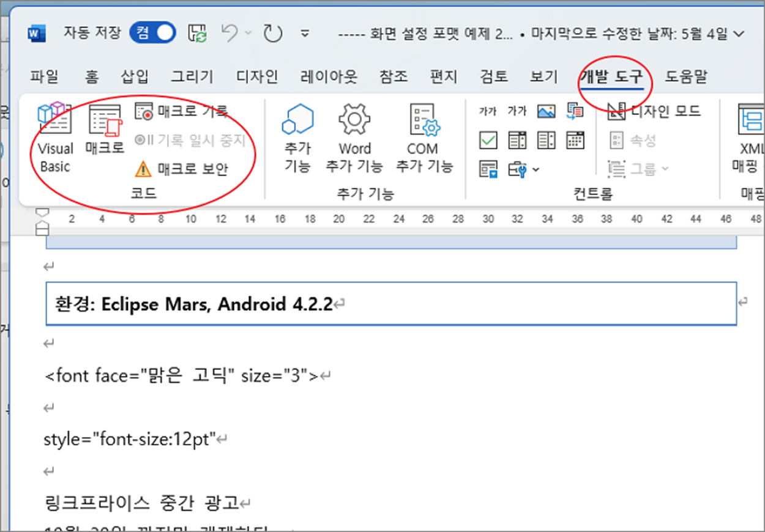Switch to the 편지 tab
The image size is (765, 532).
point(444,77)
